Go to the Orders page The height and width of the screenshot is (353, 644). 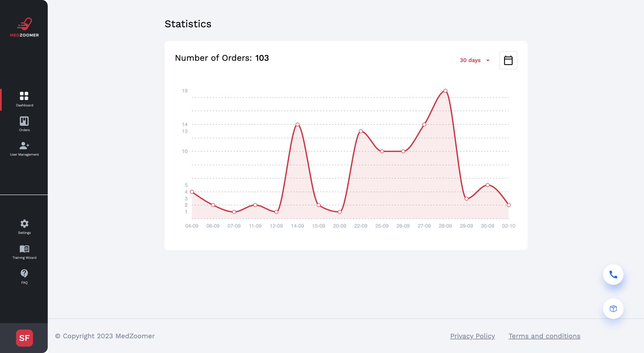(24, 124)
